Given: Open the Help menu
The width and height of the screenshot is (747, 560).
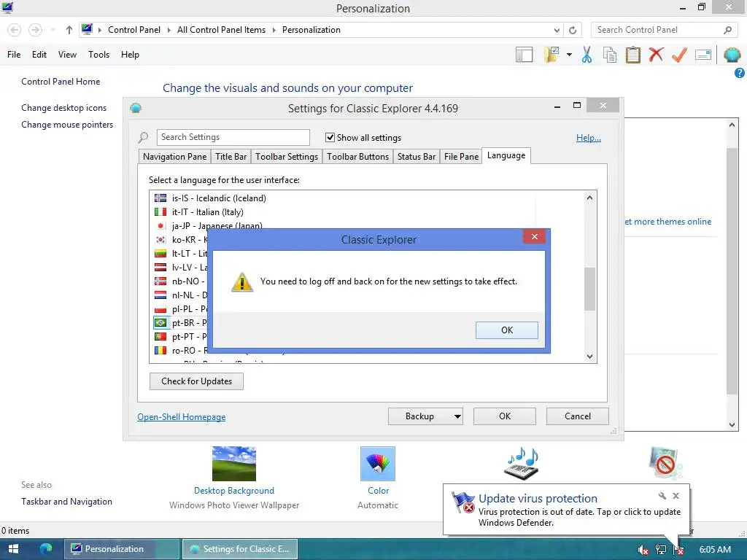Looking at the screenshot, I should [x=130, y=55].
